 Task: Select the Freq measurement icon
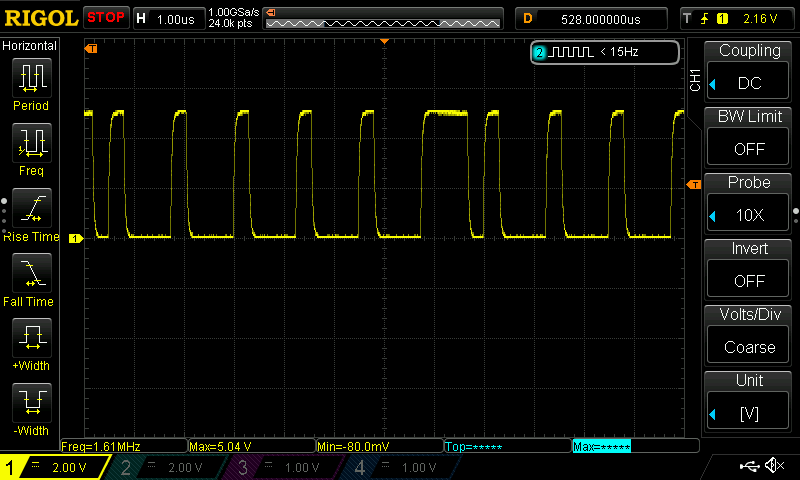point(31,143)
